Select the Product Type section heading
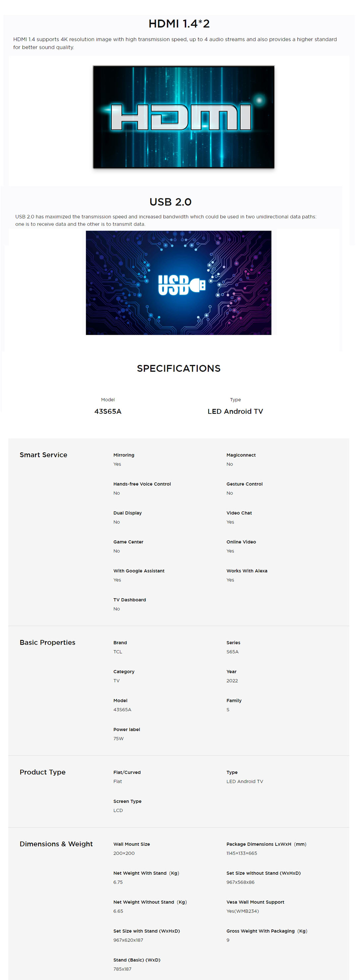This screenshot has height=980, width=358. [43, 772]
